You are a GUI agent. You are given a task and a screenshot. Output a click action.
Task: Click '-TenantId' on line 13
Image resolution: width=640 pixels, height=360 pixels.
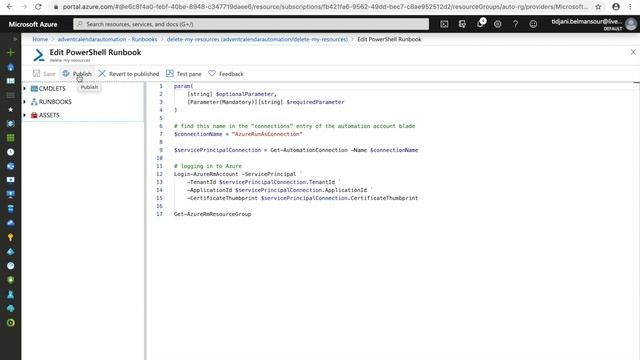coord(201,182)
